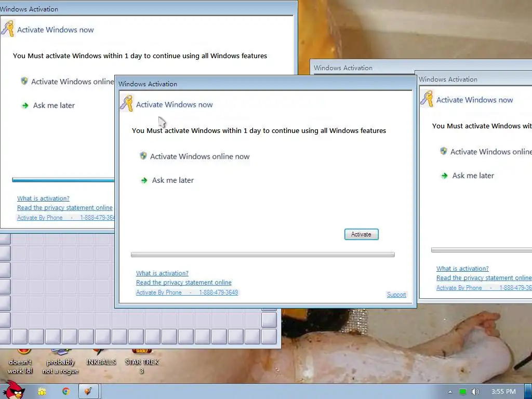Click keys icon in right background activation window
Screen dimensions: 532x399
point(427,99)
